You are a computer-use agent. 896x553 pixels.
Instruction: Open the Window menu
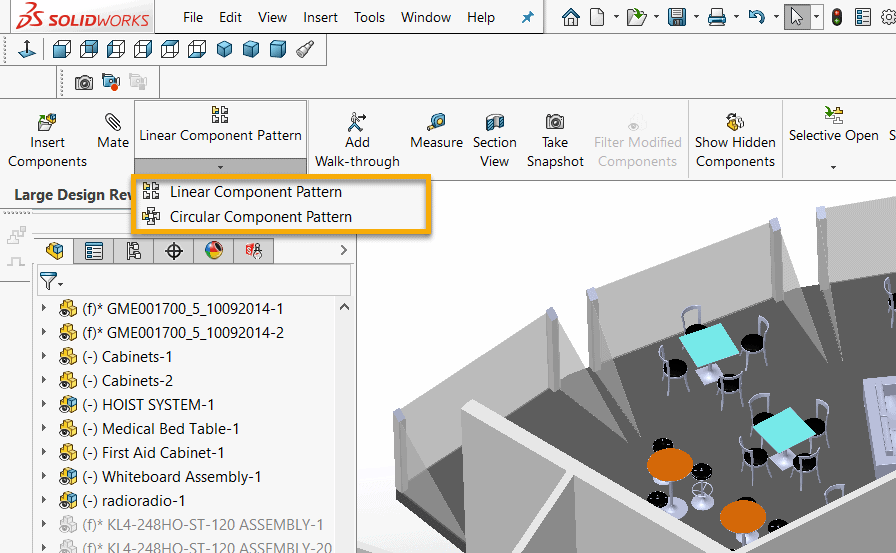[426, 18]
